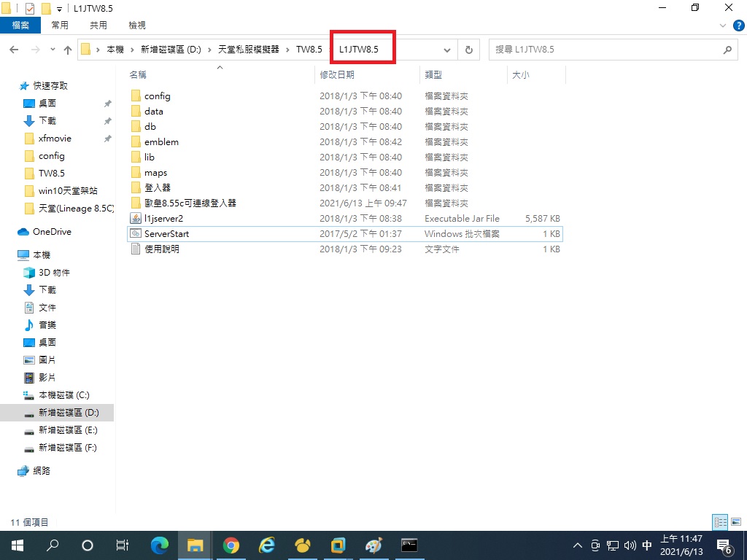The image size is (747, 560).
Task: Go up one folder level
Action: coord(68,50)
